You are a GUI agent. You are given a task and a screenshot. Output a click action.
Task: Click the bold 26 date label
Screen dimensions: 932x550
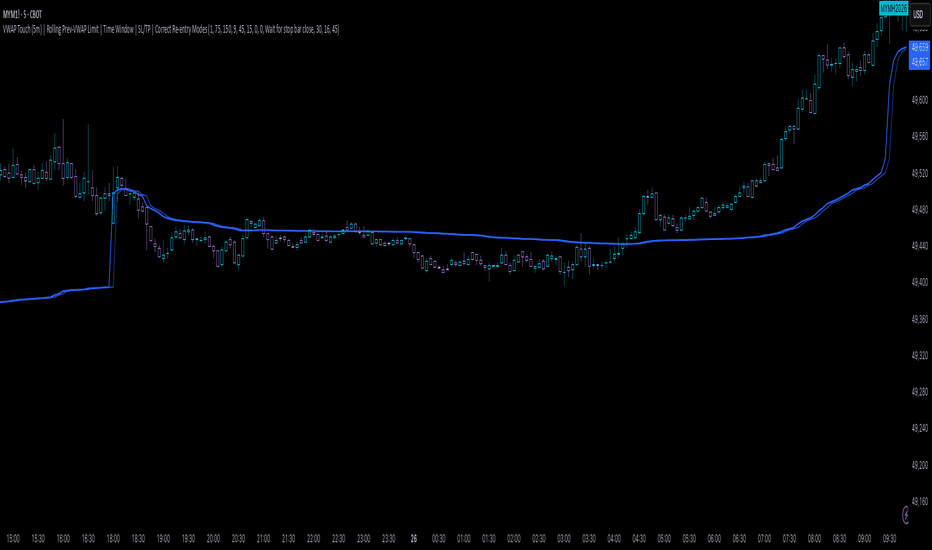[x=414, y=539]
